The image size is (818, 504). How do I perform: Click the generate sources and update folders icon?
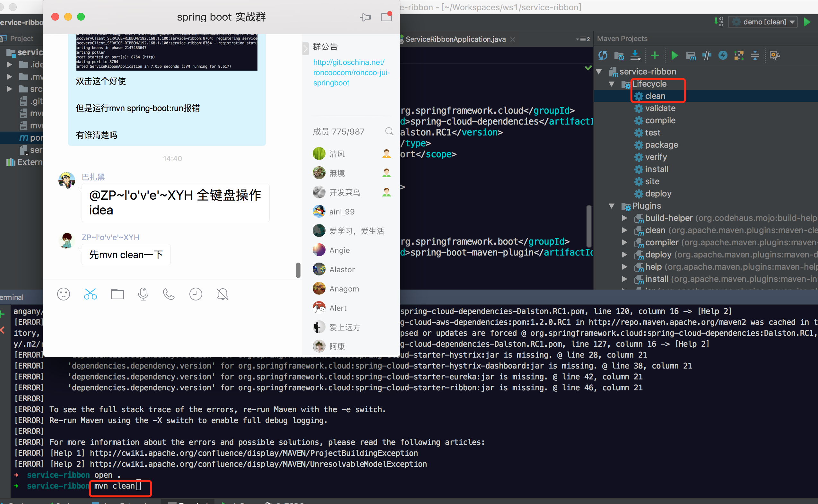click(x=619, y=55)
